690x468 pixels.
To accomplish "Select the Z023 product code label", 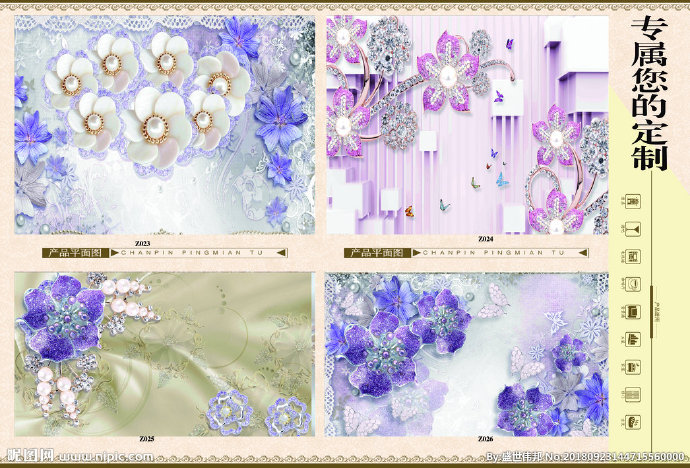I will (x=142, y=243).
